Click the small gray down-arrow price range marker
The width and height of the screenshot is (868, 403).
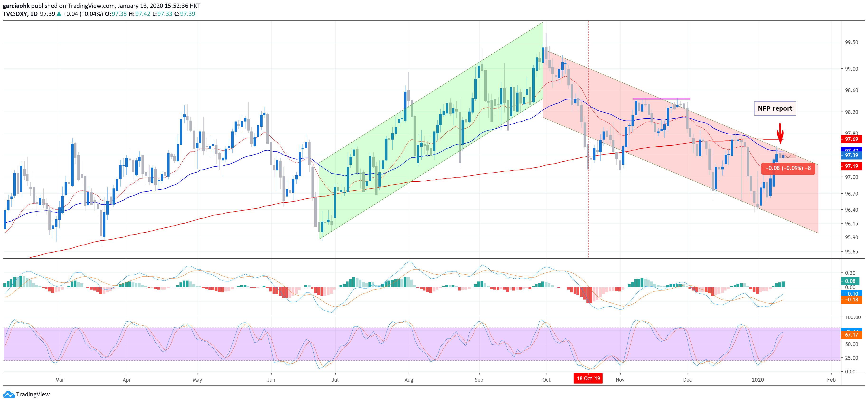tap(788, 156)
